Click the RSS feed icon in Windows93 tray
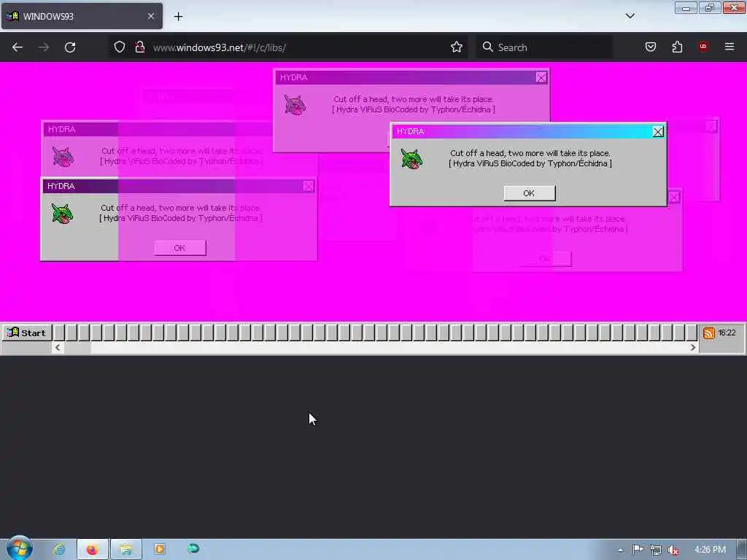 (708, 332)
